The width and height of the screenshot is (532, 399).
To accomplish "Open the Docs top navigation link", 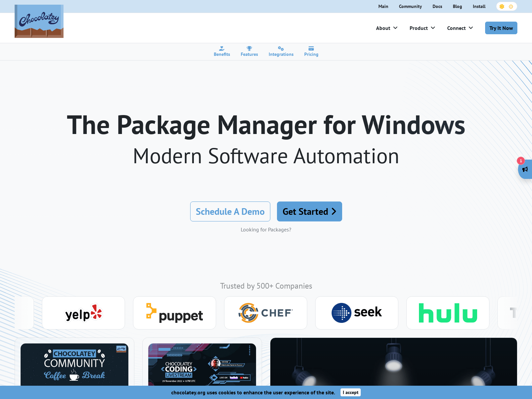I will click(x=437, y=7).
